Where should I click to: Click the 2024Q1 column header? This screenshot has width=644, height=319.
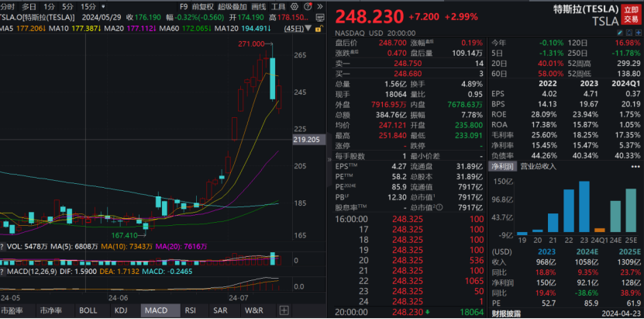pos(625,82)
